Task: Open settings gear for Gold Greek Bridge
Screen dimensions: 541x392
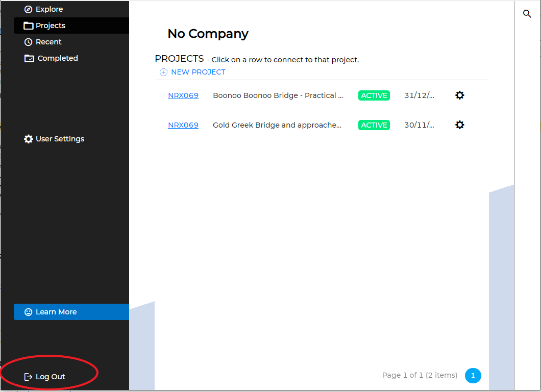Action: click(459, 125)
